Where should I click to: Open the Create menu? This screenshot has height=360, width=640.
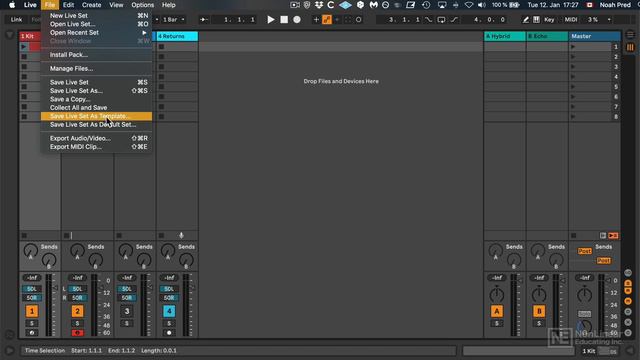(91, 5)
